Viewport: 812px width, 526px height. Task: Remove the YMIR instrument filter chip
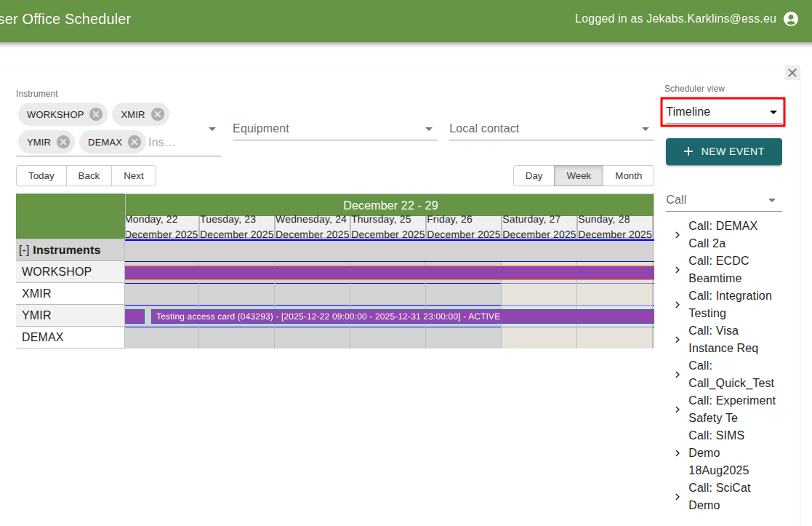65,142
